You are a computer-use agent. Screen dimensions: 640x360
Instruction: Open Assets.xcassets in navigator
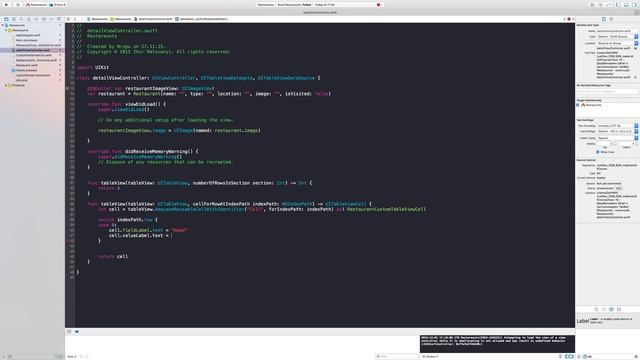tap(27, 70)
